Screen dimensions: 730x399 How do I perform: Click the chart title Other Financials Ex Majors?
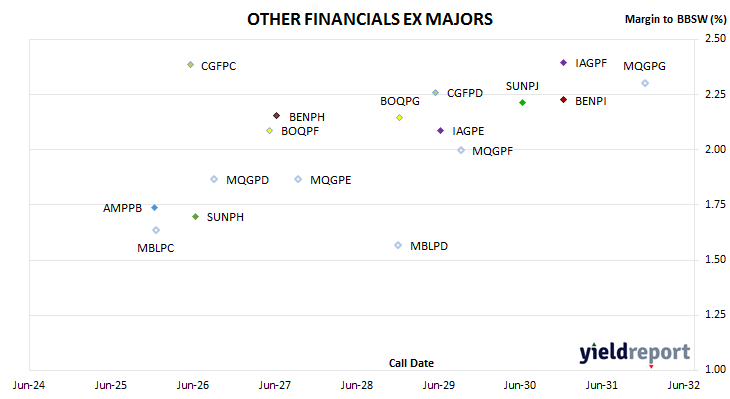click(x=370, y=19)
